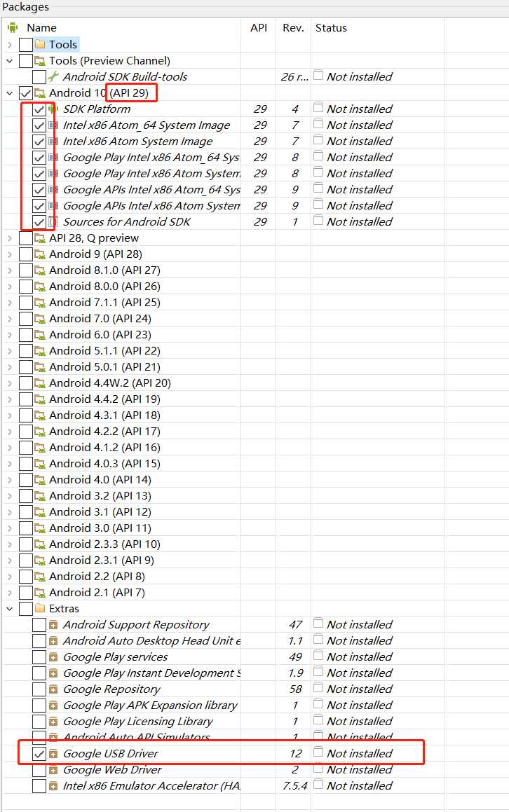Expand the Tools tree node
Screen dimensions: 509x812
tap(9, 45)
